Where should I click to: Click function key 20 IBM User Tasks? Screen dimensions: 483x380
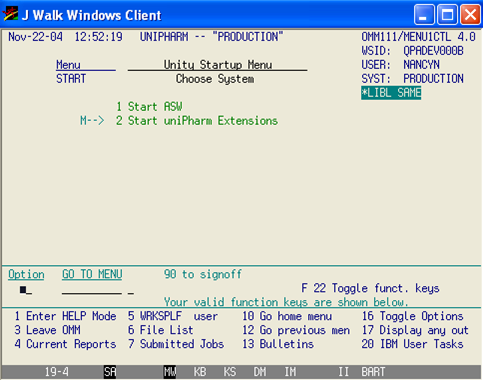click(x=413, y=344)
